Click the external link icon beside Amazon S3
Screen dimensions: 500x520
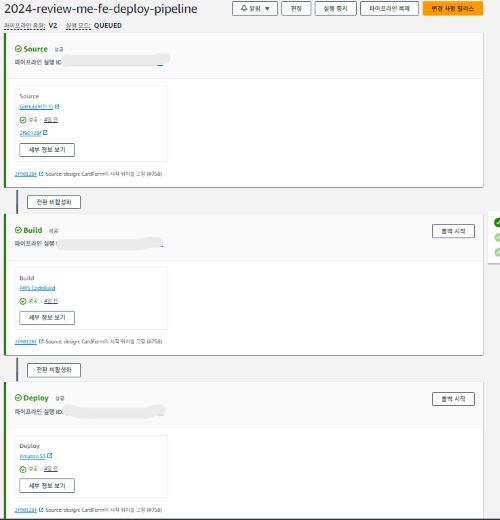(x=50, y=455)
